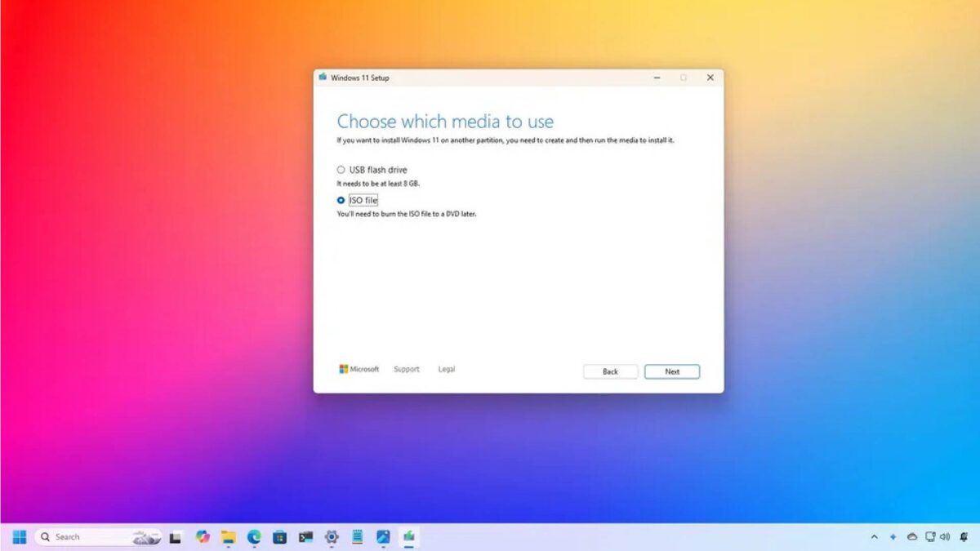This screenshot has width=980, height=551.
Task: Select the ISO file option
Action: [340, 200]
